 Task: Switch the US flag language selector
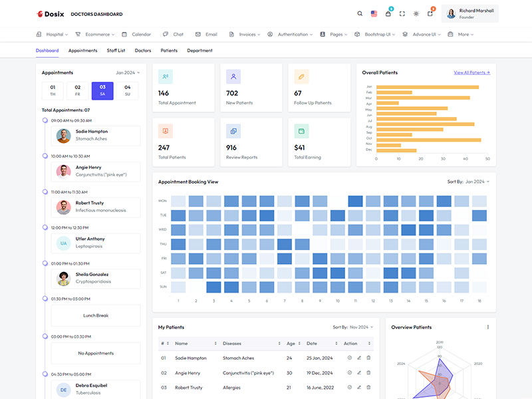(374, 12)
